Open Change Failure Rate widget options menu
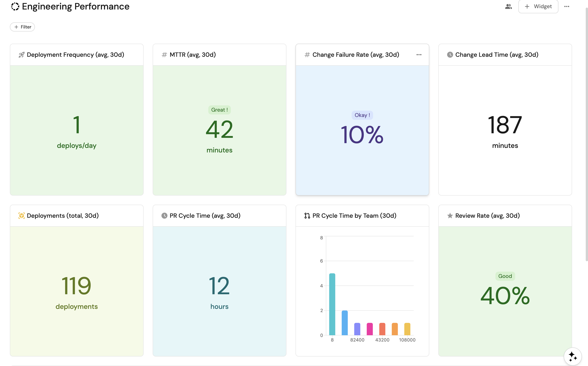This screenshot has width=588, height=366. click(419, 55)
